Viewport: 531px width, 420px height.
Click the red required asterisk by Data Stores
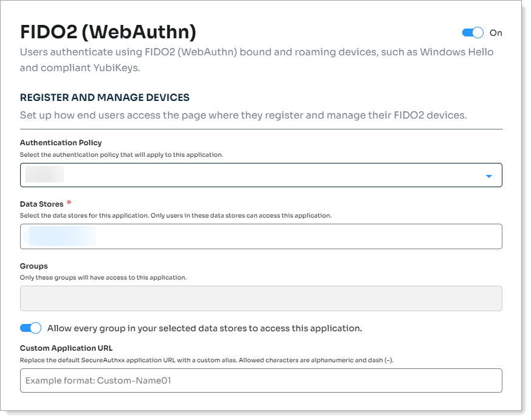69,203
